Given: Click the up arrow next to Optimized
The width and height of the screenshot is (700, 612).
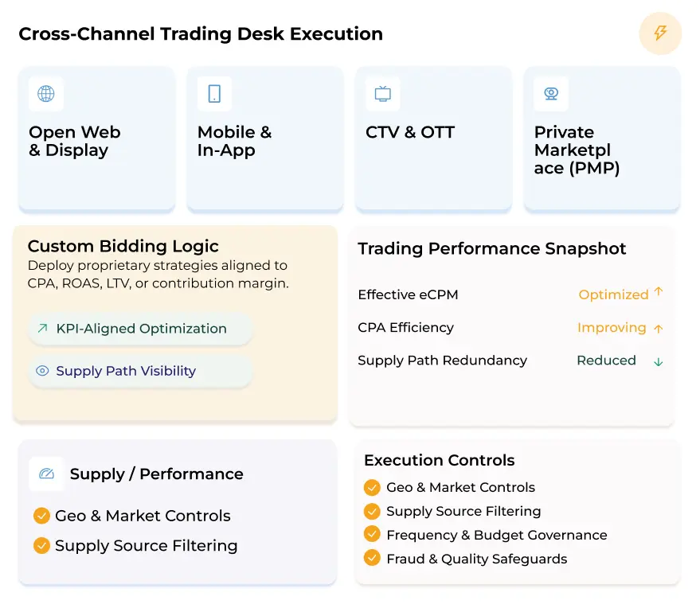Looking at the screenshot, I should [x=659, y=293].
